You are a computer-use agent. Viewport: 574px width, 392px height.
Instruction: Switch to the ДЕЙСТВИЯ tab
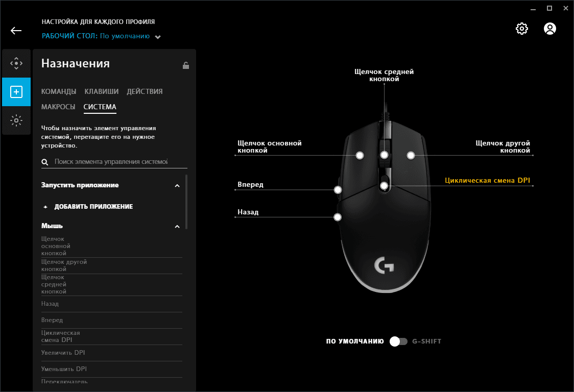coord(145,91)
